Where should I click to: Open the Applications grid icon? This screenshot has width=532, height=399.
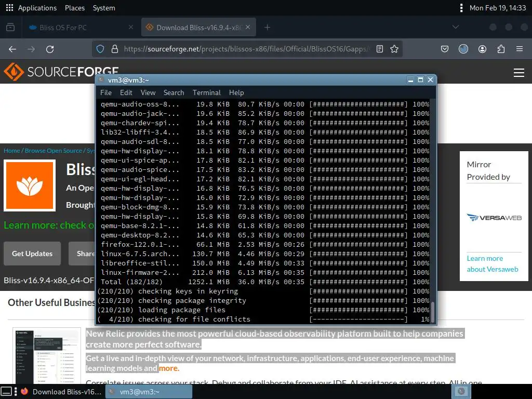pos(9,7)
